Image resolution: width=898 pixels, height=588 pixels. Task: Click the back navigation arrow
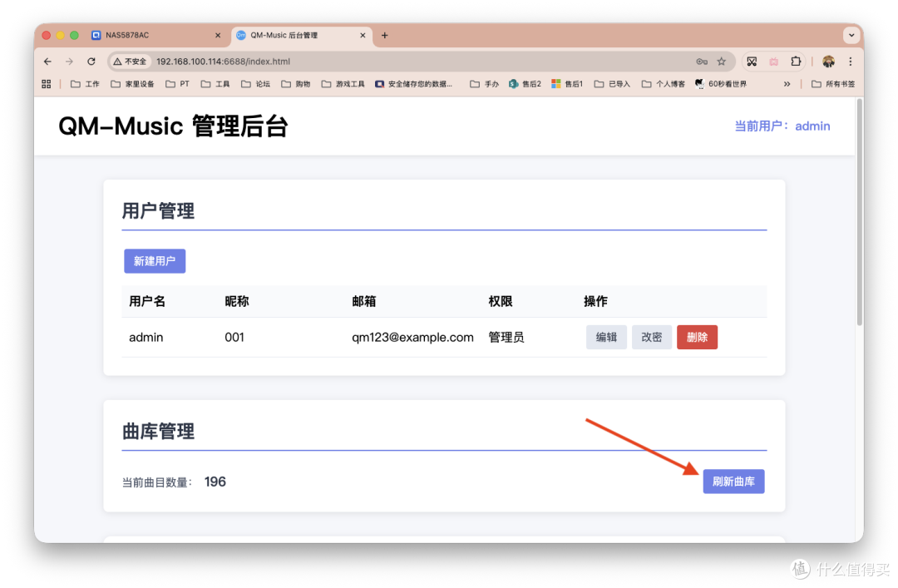[x=47, y=62]
